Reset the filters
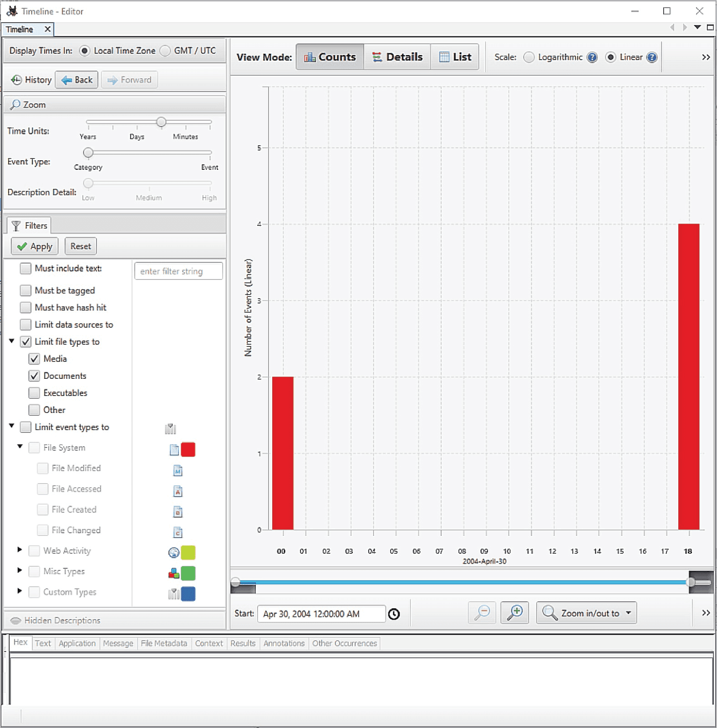 [81, 247]
